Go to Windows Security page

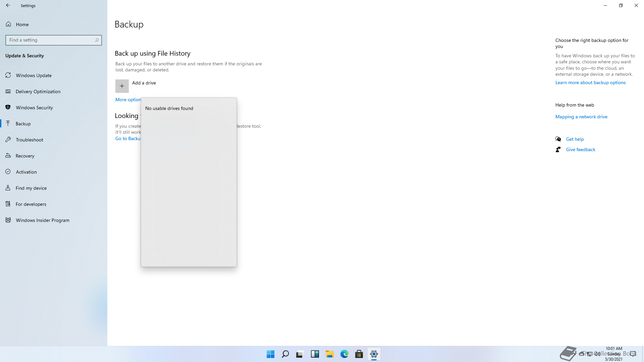pos(54,108)
